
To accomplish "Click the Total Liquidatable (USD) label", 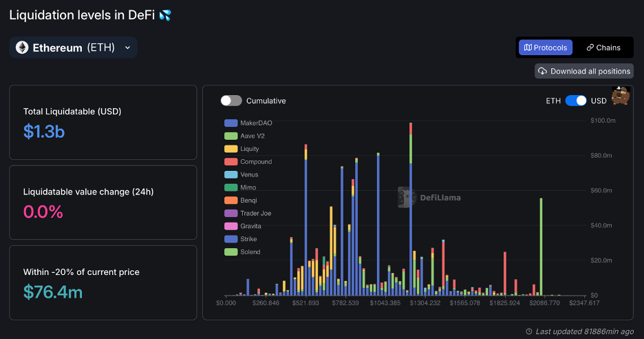I will click(x=72, y=112).
